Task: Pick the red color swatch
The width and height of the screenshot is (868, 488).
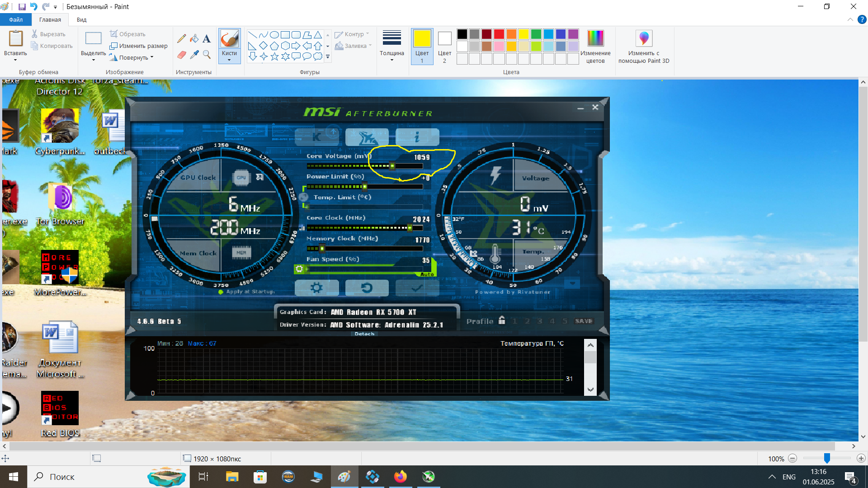Action: pos(499,34)
